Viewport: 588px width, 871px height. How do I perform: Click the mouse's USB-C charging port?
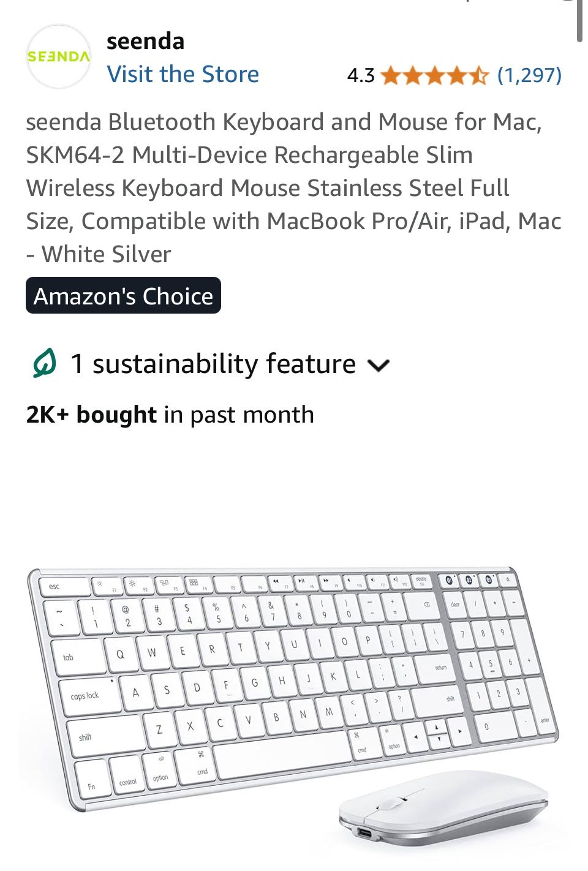coord(365,834)
